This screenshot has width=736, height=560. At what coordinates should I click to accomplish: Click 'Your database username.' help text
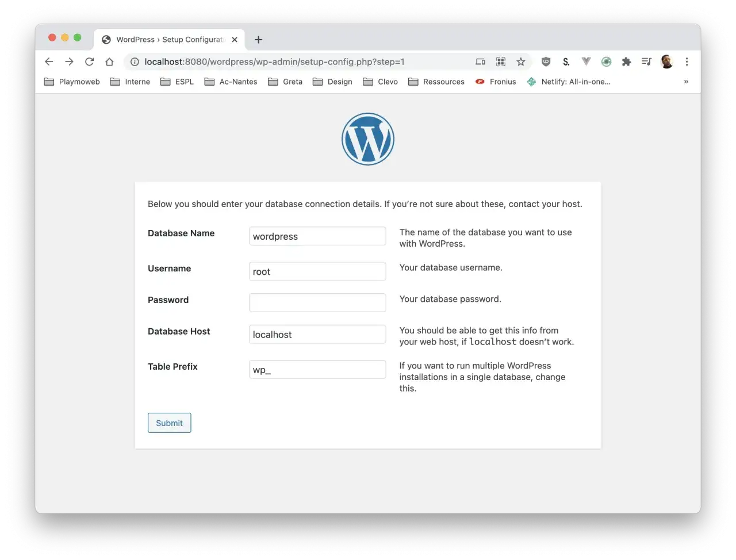[x=451, y=267]
